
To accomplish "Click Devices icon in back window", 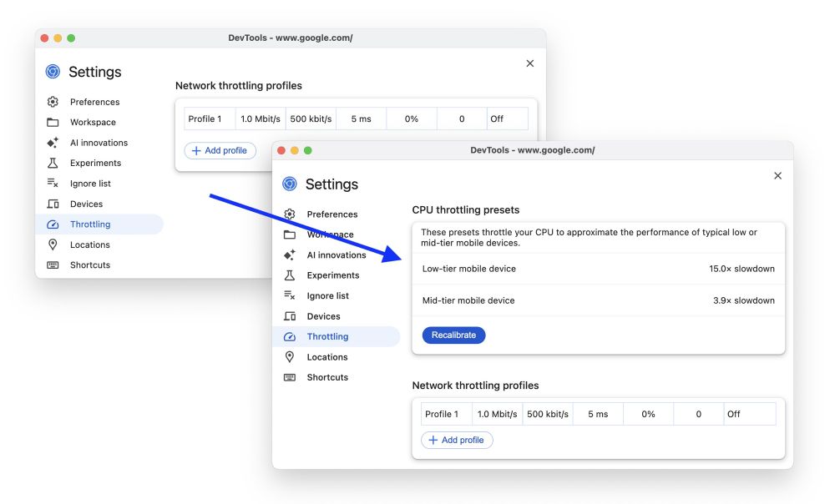I will pos(53,204).
